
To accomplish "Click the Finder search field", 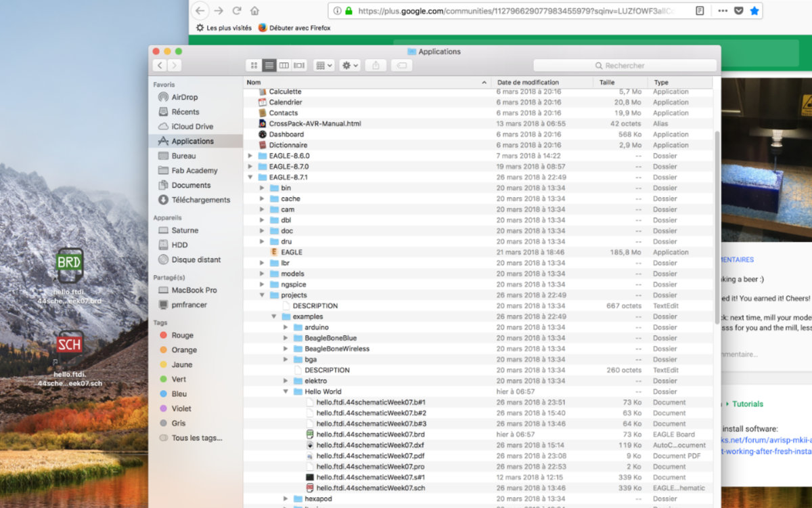I will [x=625, y=66].
